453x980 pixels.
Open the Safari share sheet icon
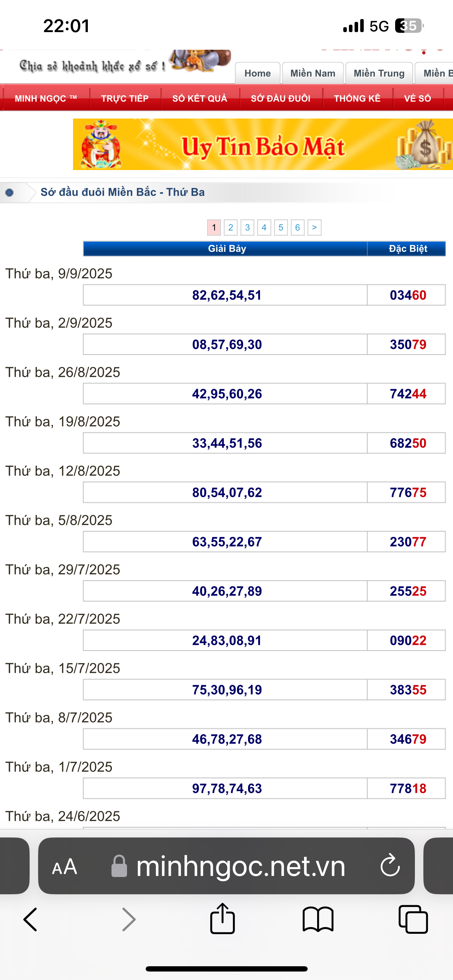point(223,919)
